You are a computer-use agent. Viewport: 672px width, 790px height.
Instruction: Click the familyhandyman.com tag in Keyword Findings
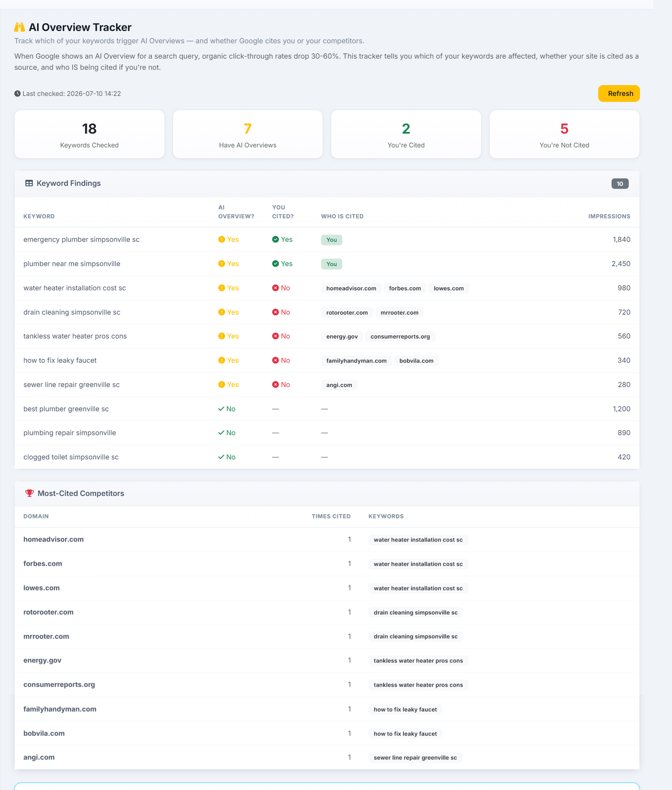click(x=356, y=360)
